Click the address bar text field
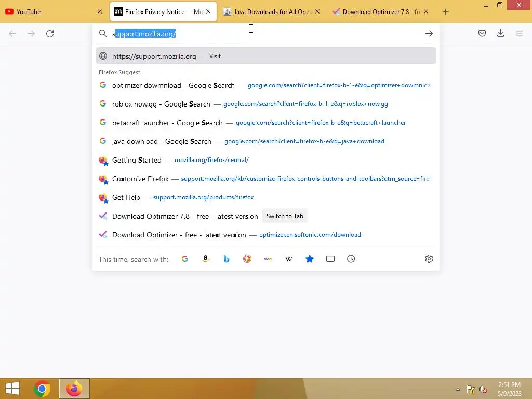This screenshot has width=532, height=399. click(x=265, y=34)
